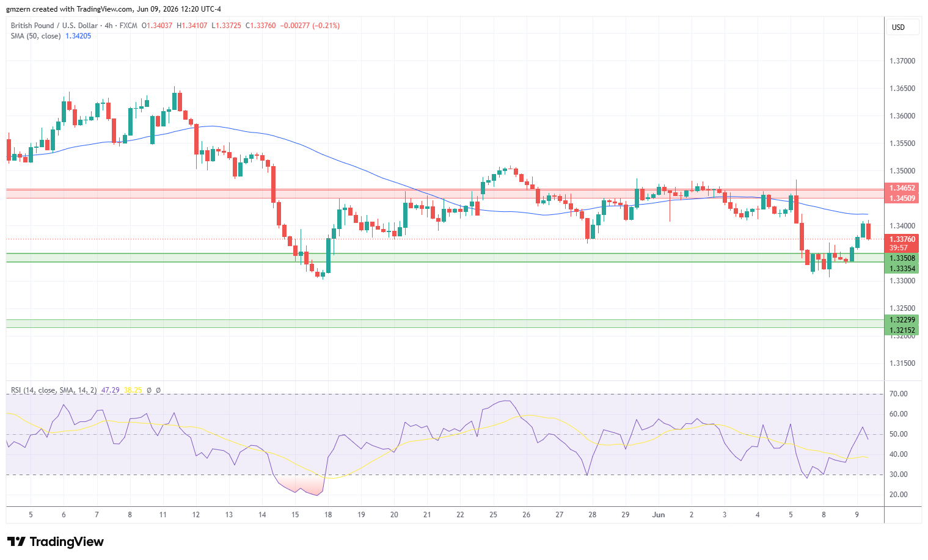Click date 27 on the time axis
Screen dimensions: 928x560
coord(560,515)
